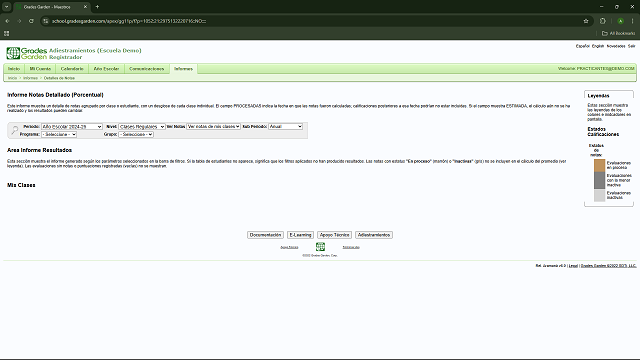Go to the Inicio tab

point(14,69)
